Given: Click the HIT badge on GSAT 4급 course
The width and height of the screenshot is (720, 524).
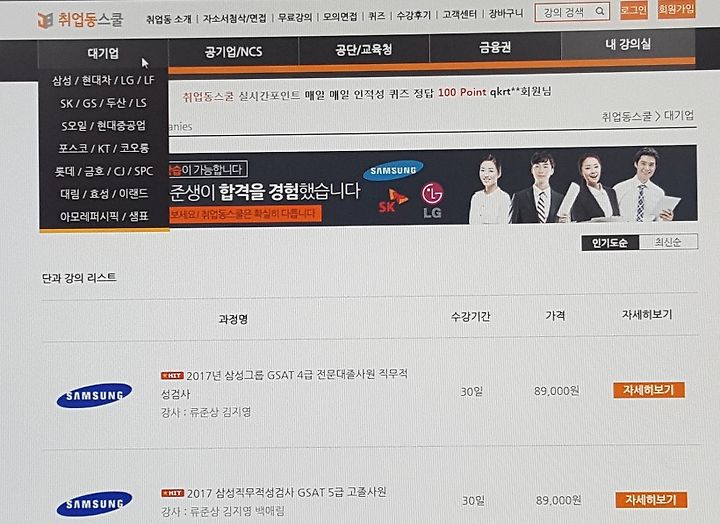Looking at the screenshot, I should coord(172,376).
